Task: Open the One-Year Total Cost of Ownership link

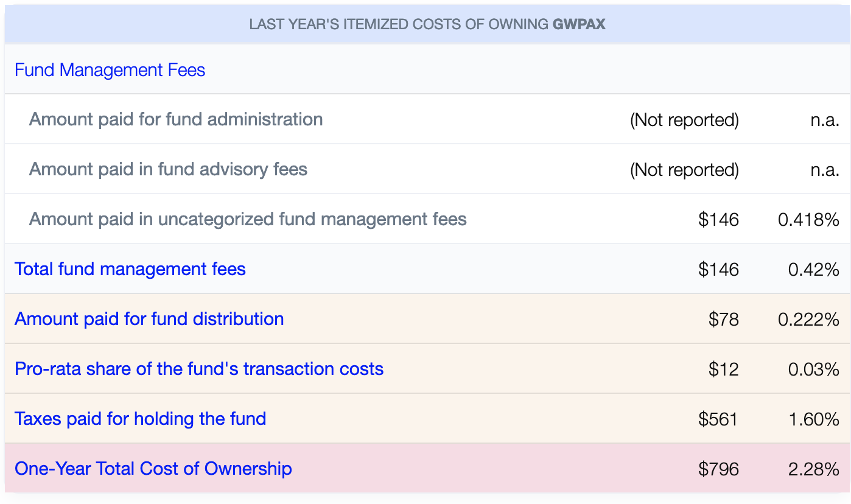Action: (x=153, y=469)
